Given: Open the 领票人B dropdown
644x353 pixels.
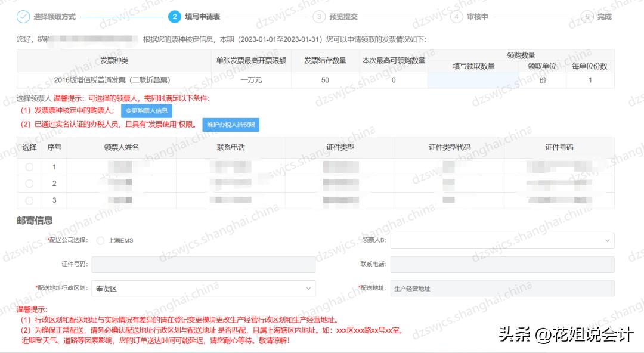Looking at the screenshot, I should [x=501, y=240].
